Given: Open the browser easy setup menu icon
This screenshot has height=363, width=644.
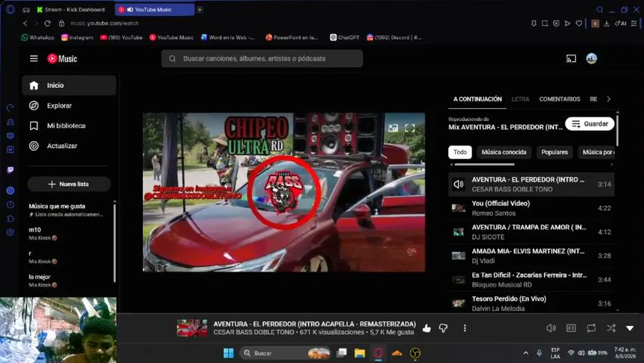Looking at the screenshot, I should [634, 23].
